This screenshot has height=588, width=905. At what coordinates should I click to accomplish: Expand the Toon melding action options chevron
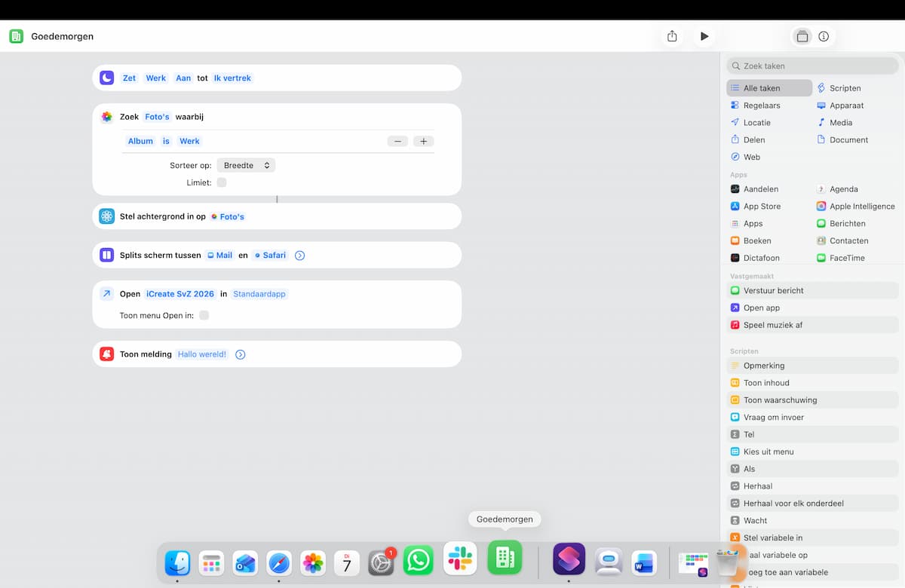[x=240, y=354]
